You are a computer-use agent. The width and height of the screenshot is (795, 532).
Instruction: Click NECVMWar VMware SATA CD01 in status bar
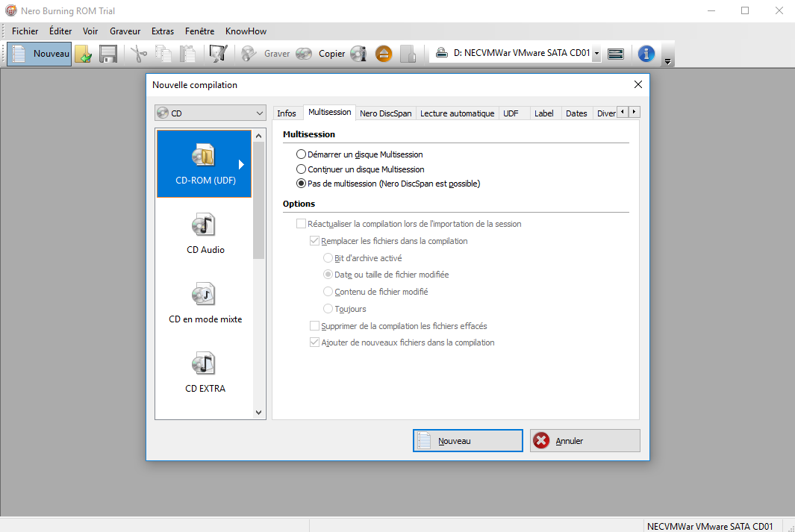710,527
